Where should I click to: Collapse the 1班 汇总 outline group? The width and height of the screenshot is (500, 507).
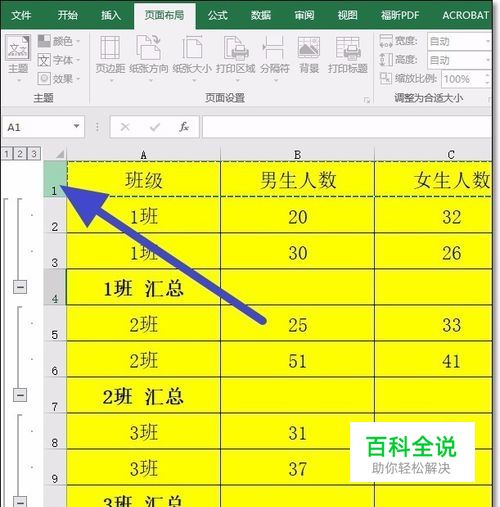tap(20, 287)
